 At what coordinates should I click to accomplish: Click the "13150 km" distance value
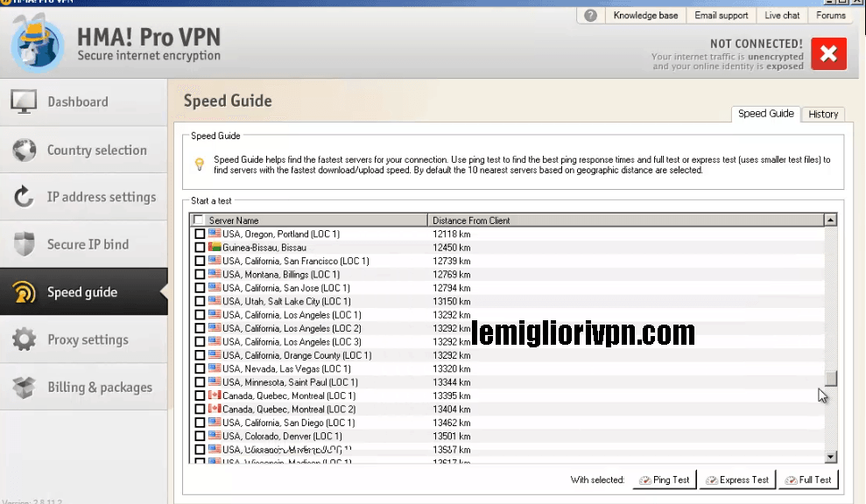coord(451,301)
